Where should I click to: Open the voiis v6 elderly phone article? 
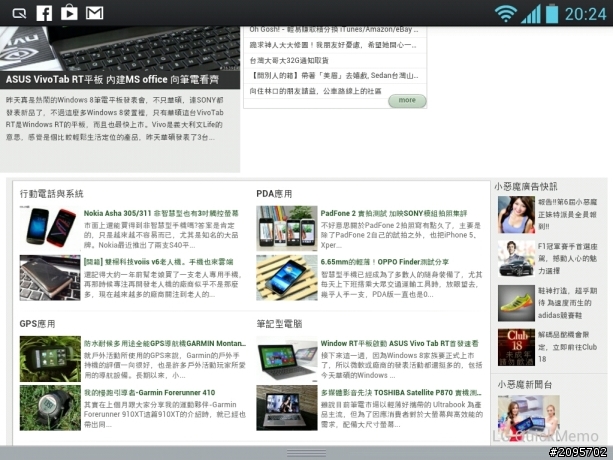tap(158, 262)
